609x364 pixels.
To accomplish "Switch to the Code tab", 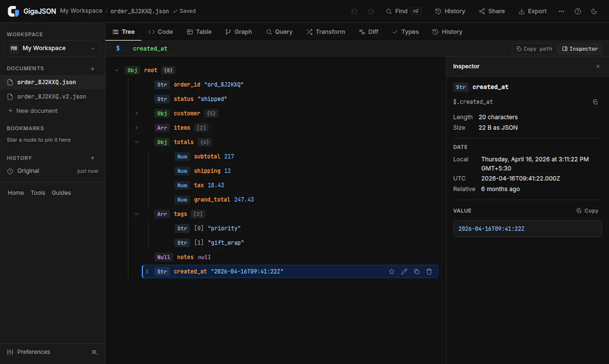I will (161, 32).
